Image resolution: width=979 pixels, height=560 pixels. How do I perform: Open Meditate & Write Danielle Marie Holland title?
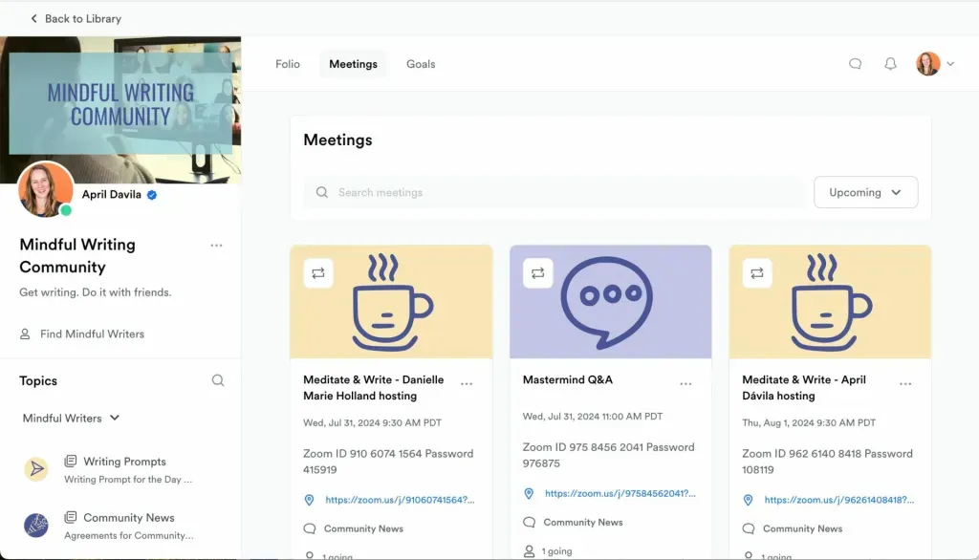pos(374,388)
